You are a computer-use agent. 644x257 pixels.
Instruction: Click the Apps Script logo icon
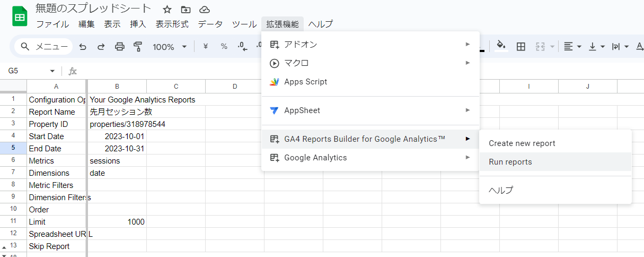274,82
